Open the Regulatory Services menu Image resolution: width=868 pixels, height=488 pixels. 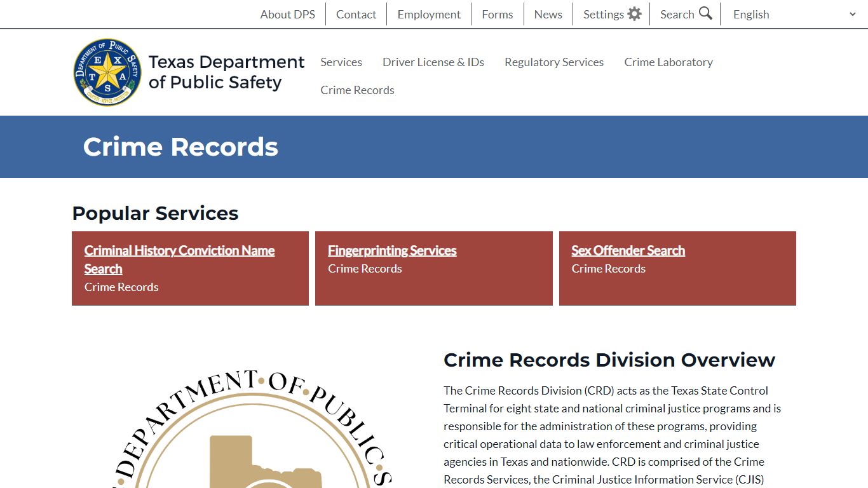click(554, 62)
